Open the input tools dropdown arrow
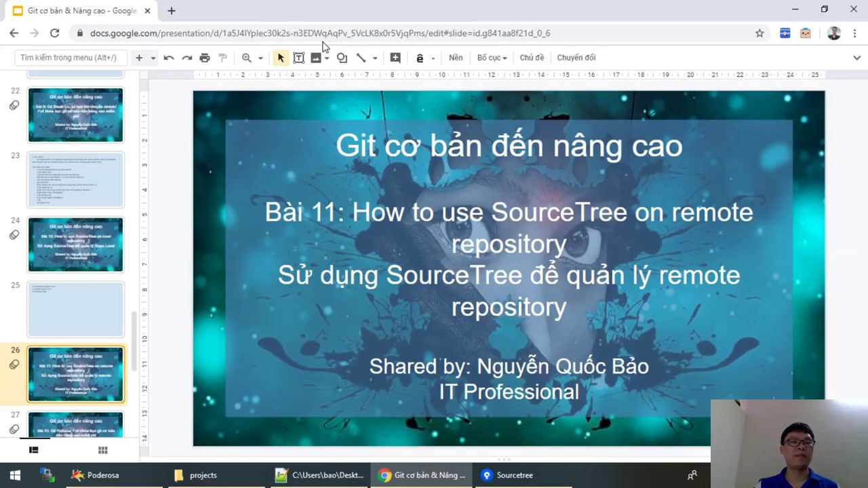The image size is (868, 488). (x=433, y=58)
